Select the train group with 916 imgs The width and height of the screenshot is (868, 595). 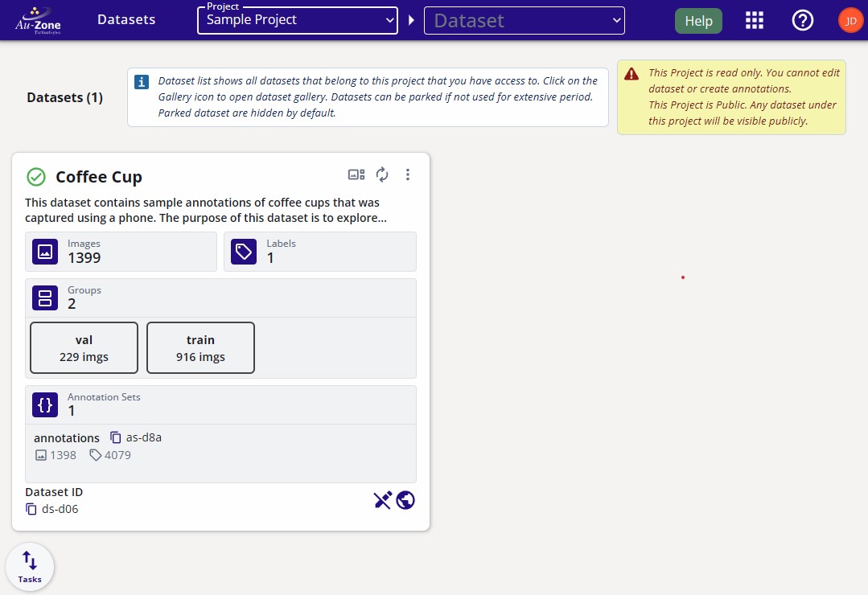pyautogui.click(x=200, y=348)
